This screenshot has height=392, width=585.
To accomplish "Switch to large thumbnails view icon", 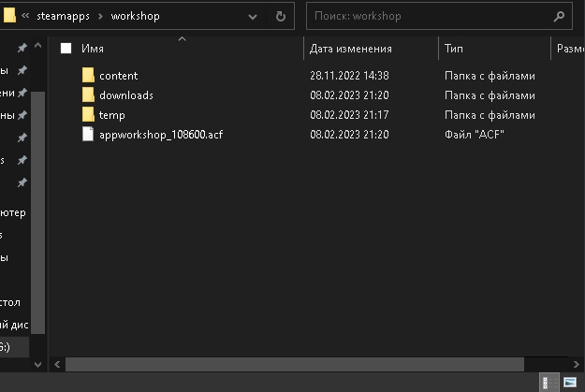I will pos(569,382).
